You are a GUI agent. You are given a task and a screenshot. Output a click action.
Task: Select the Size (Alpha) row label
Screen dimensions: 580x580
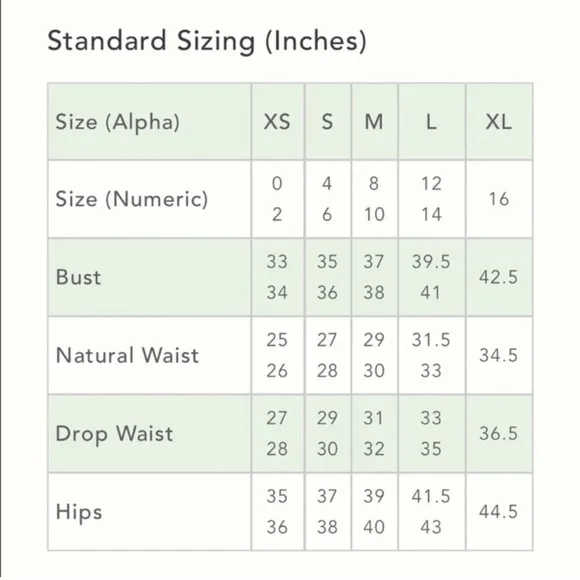pos(118,122)
